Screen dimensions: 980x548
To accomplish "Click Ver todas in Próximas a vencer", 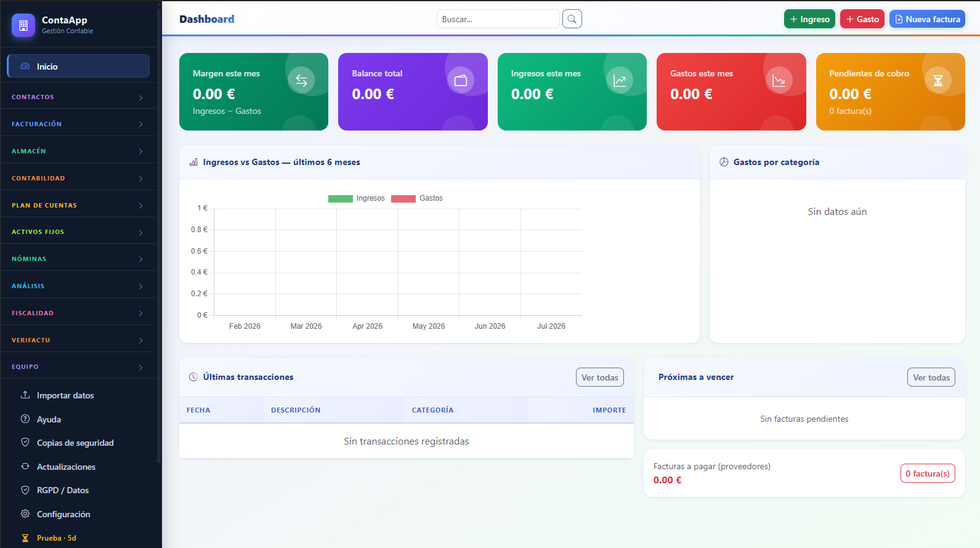I will [x=931, y=377].
